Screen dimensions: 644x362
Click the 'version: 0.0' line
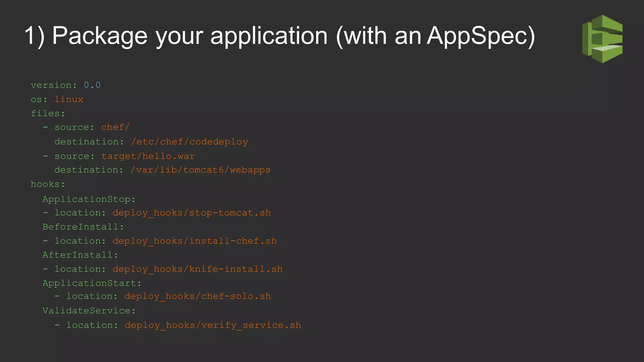[x=66, y=85]
